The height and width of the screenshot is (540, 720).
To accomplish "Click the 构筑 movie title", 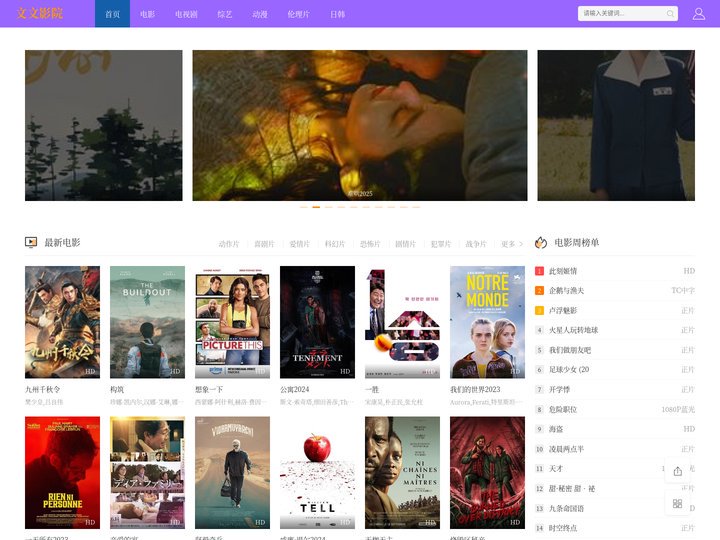I will click(x=117, y=389).
